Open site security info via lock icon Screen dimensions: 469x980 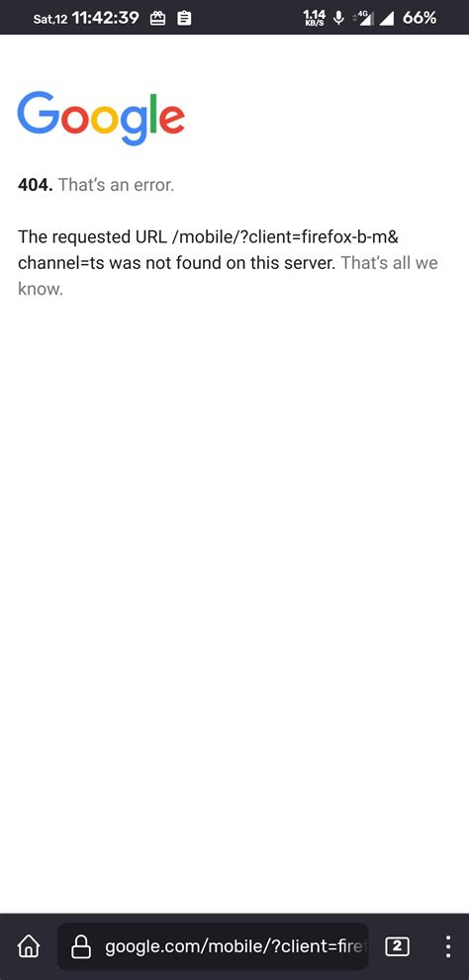tap(81, 947)
